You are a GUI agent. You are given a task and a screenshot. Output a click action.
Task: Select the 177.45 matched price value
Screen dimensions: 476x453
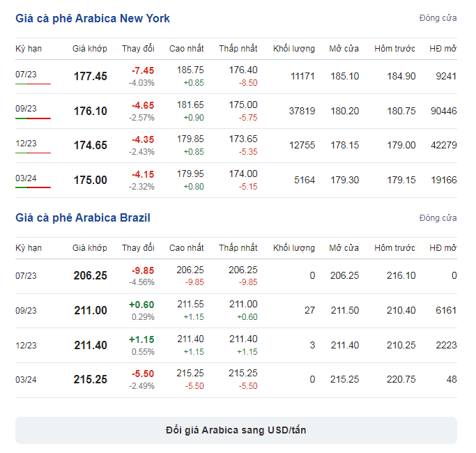pos(91,76)
